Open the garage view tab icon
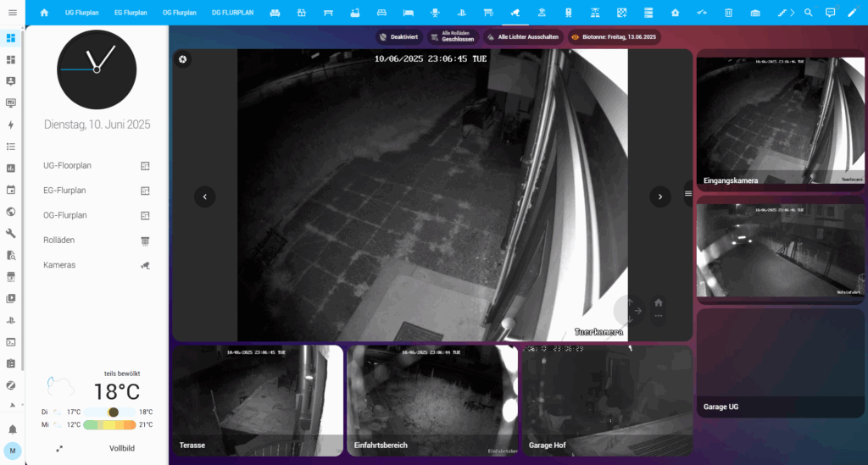868x465 pixels. pos(755,13)
